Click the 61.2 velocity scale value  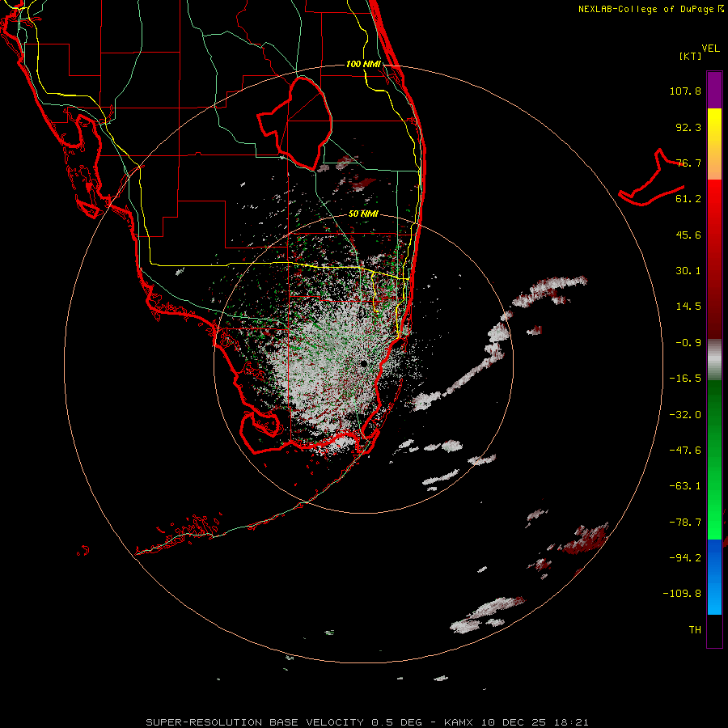(x=688, y=199)
